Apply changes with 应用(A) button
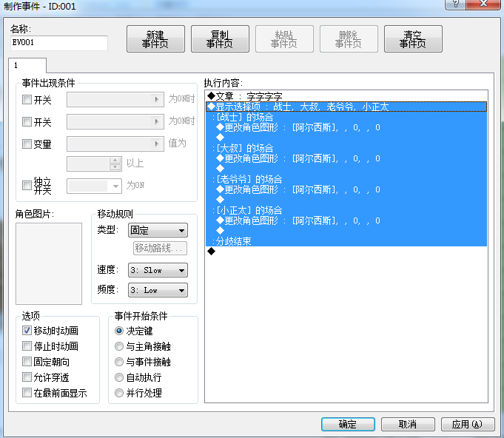Screen dimensions: 504x438 click(x=468, y=424)
